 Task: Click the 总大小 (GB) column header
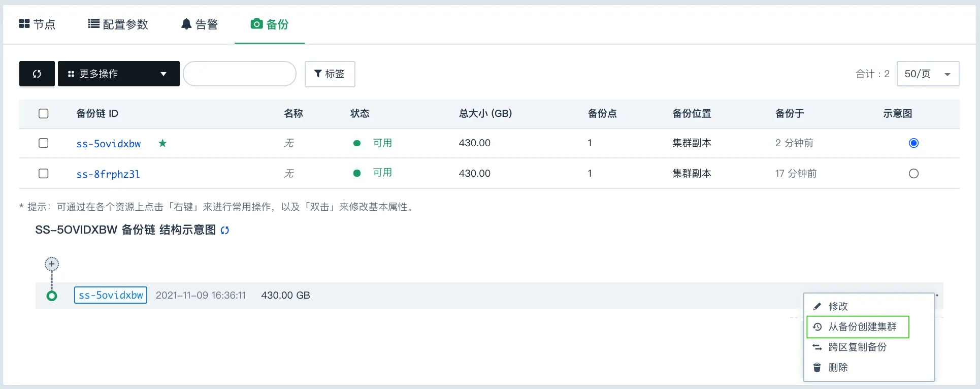click(x=485, y=114)
